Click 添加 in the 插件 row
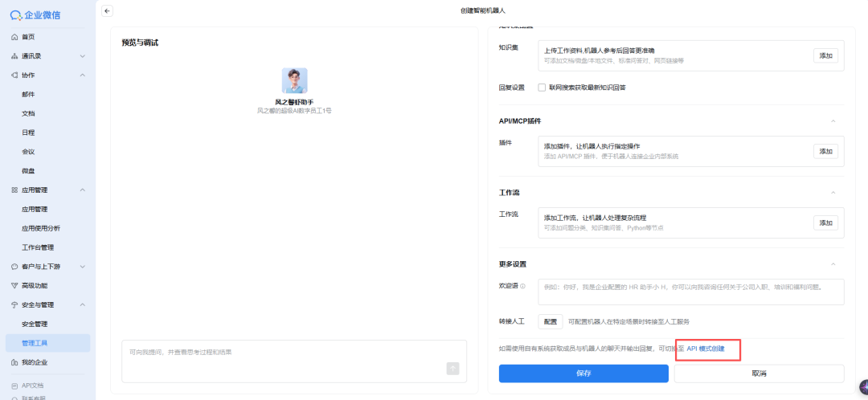Image resolution: width=868 pixels, height=400 pixels. tap(825, 151)
